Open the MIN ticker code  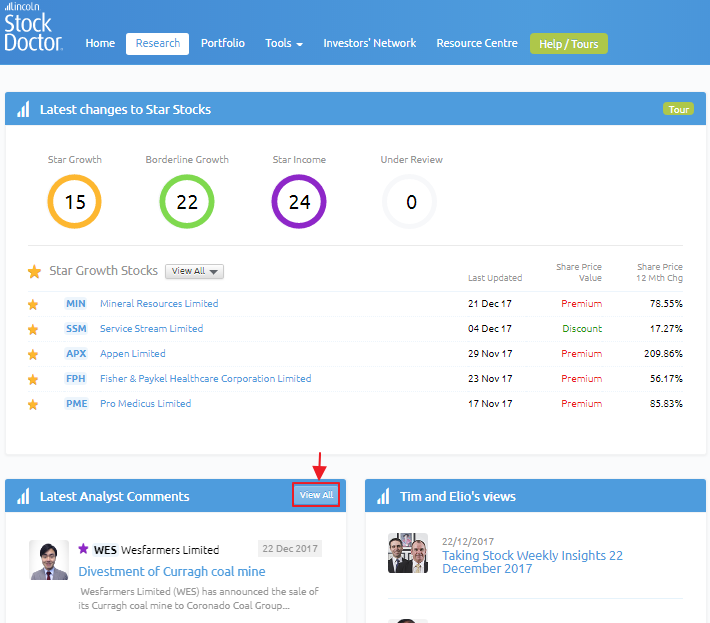76,303
